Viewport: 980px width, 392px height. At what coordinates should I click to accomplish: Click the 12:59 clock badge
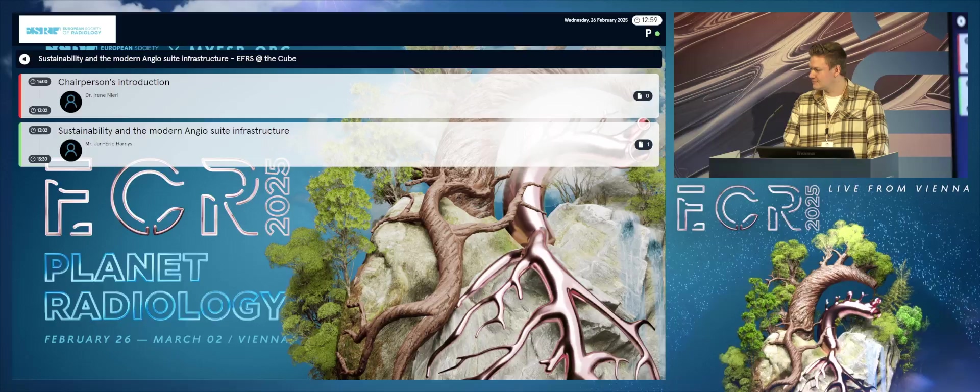tap(647, 20)
